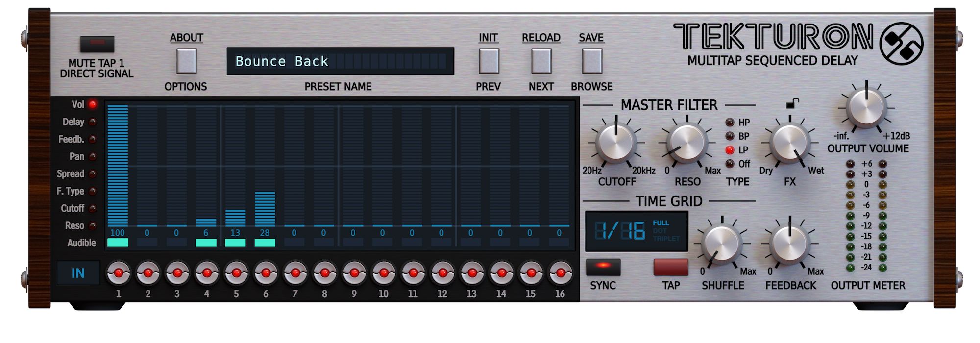Toggle Audible indicator for tap 5
Image resolution: width=980 pixels, height=343 pixels.
click(x=235, y=243)
